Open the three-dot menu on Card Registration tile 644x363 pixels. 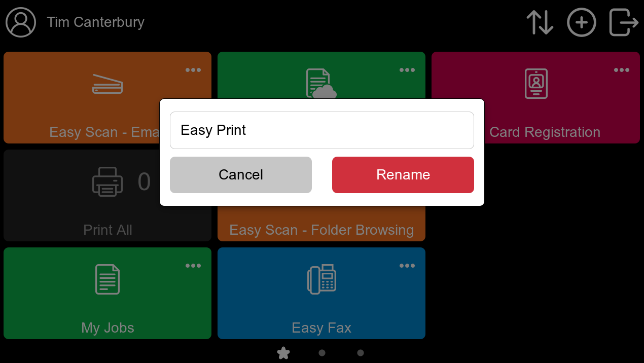coord(622,70)
